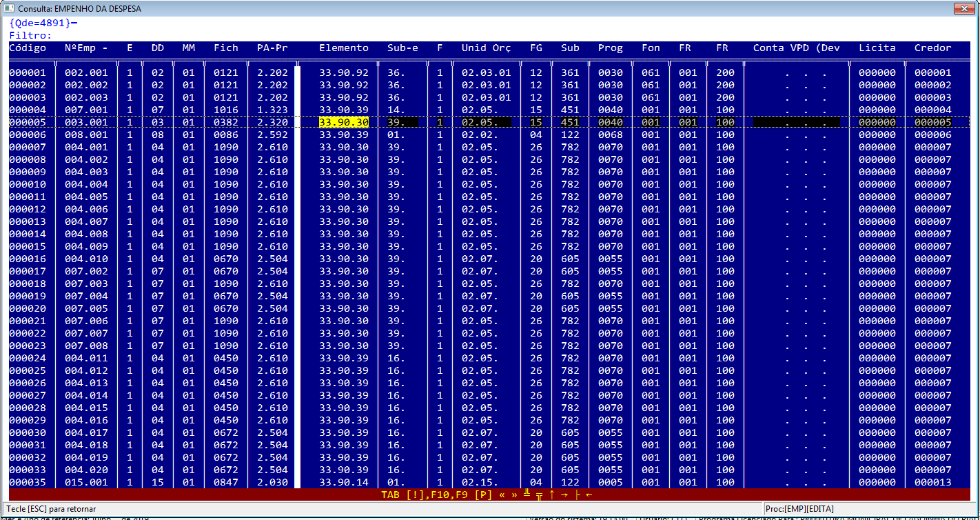Click the Credor column header
The width and height of the screenshot is (980, 520).
pyautogui.click(x=933, y=48)
